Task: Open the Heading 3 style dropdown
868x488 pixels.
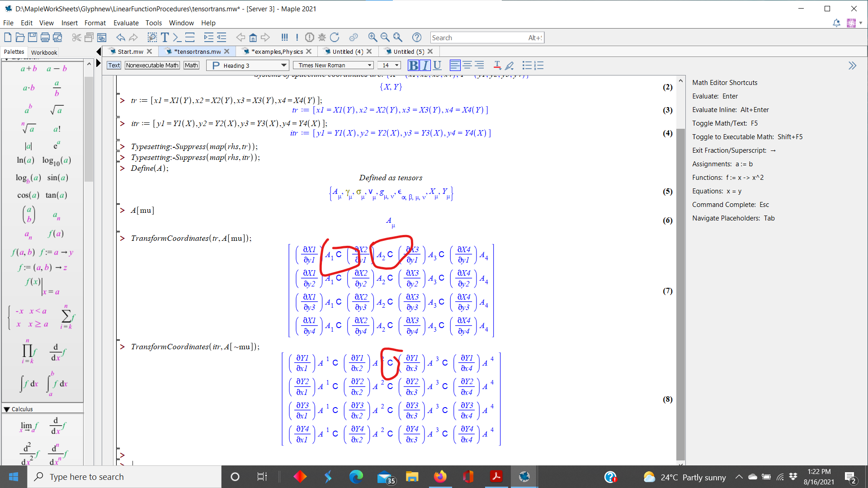Action: point(248,66)
